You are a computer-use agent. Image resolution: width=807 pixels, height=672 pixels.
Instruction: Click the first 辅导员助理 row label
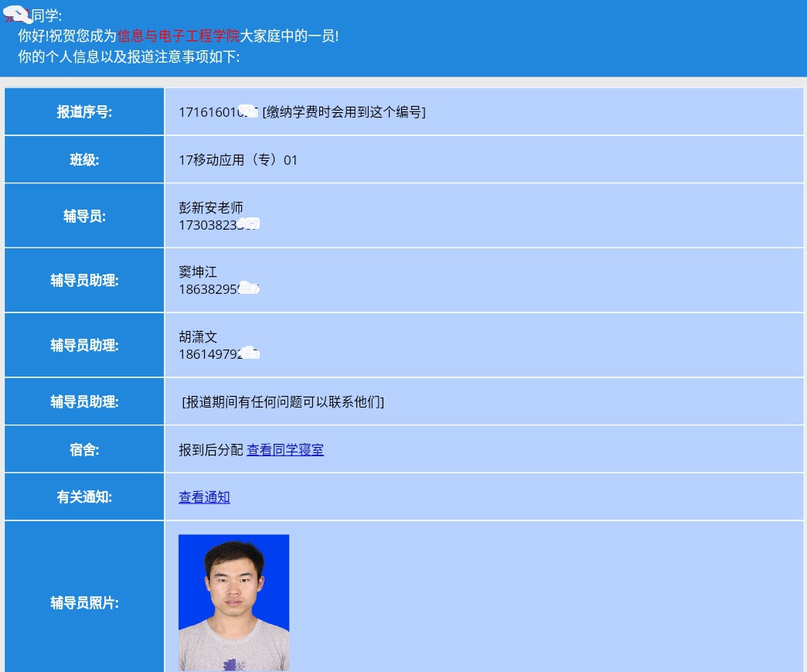point(83,279)
